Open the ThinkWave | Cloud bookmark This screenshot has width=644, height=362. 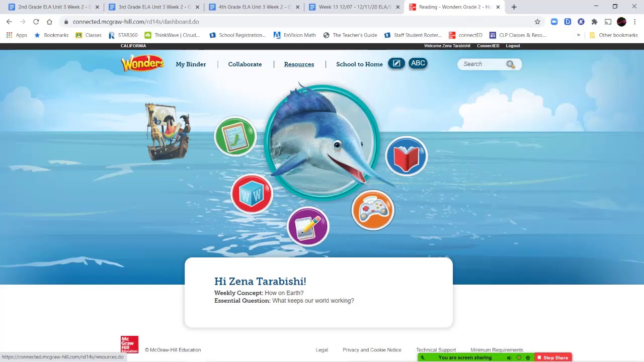click(x=172, y=35)
